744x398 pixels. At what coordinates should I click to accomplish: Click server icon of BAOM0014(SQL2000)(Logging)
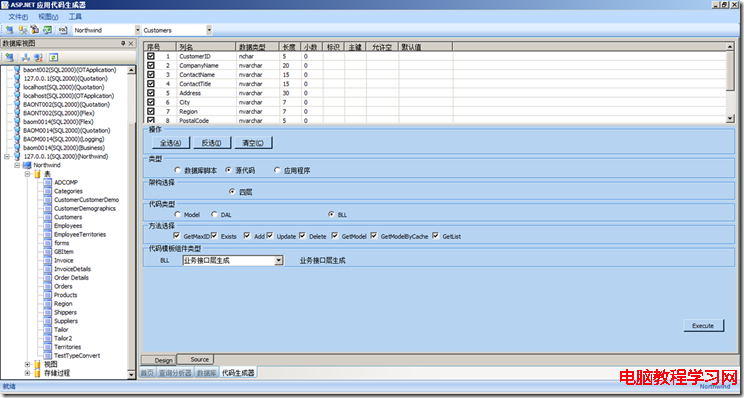pyautogui.click(x=18, y=139)
